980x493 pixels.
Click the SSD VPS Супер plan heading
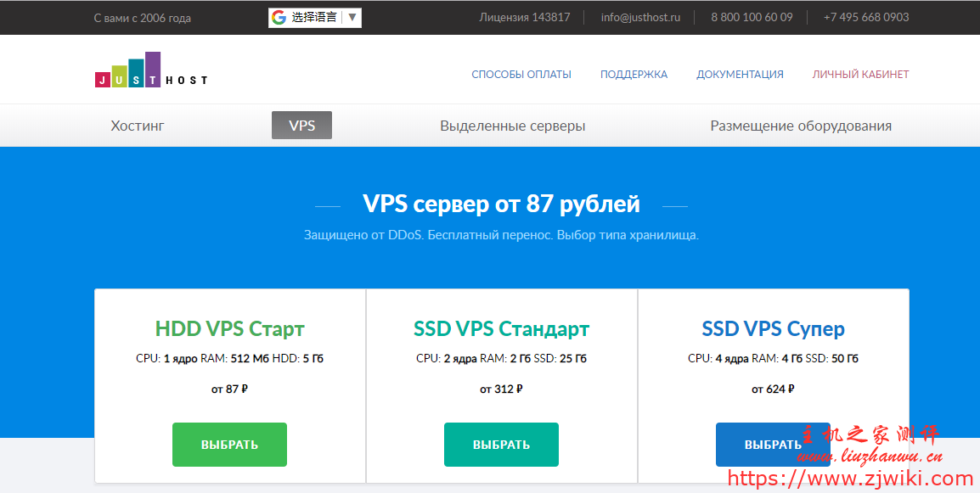(x=773, y=328)
